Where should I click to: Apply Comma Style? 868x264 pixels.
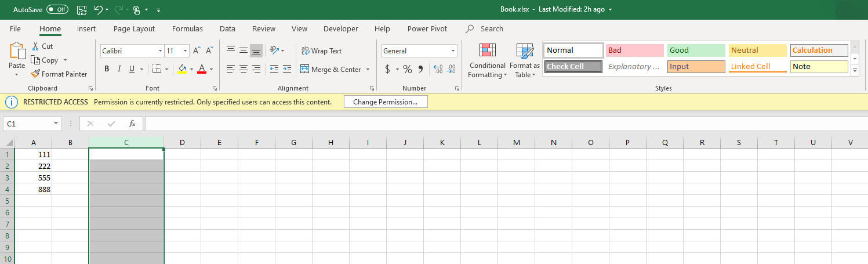pyautogui.click(x=421, y=69)
